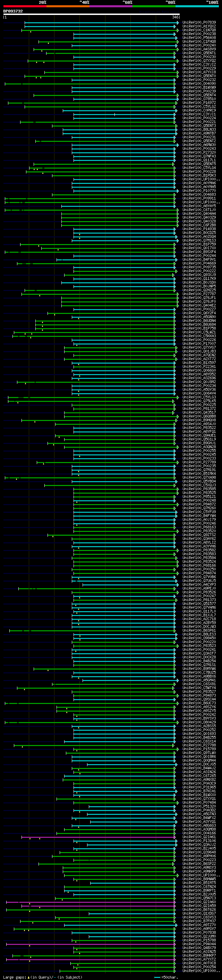Open hit UniRef100_P07839
The image size is (222, 980).
coord(199,23)
